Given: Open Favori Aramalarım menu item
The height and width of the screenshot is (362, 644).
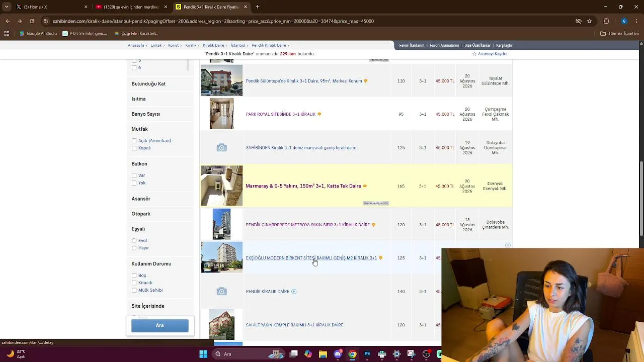Looking at the screenshot, I should tap(444, 45).
